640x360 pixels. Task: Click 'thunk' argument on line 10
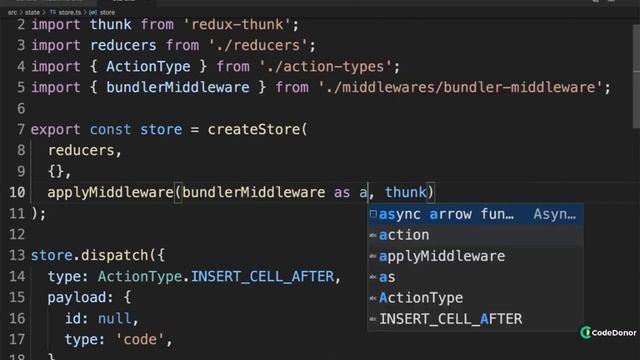(x=405, y=192)
